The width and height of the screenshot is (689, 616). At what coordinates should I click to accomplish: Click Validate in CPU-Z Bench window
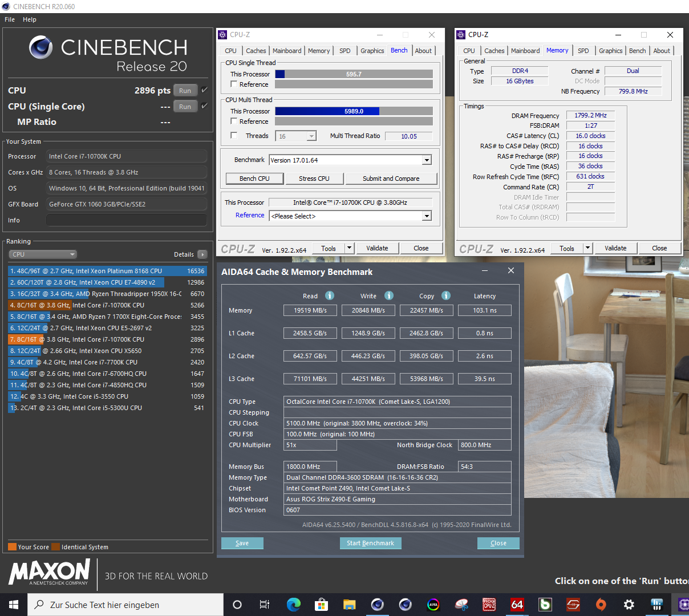pos(377,248)
